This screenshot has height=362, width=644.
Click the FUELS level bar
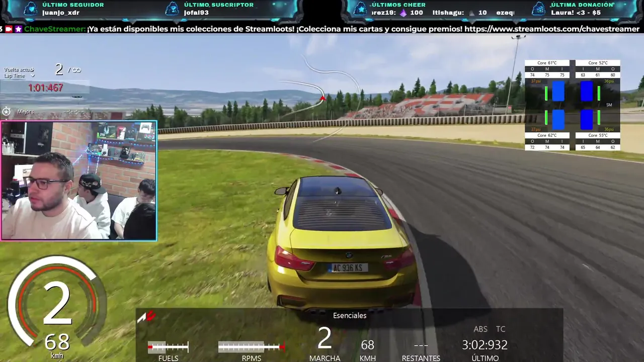168,346
